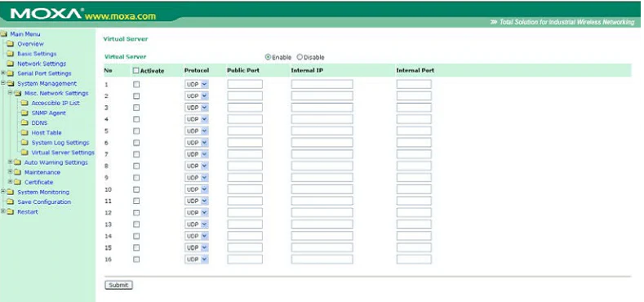
Task: Expand the Certificate tree node
Action: [x=10, y=182]
